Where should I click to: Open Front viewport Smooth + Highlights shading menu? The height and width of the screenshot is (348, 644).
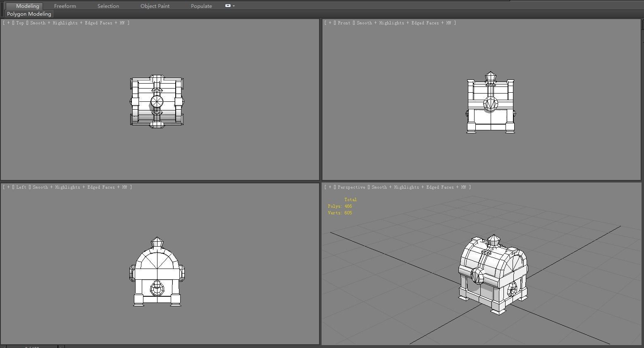point(403,23)
